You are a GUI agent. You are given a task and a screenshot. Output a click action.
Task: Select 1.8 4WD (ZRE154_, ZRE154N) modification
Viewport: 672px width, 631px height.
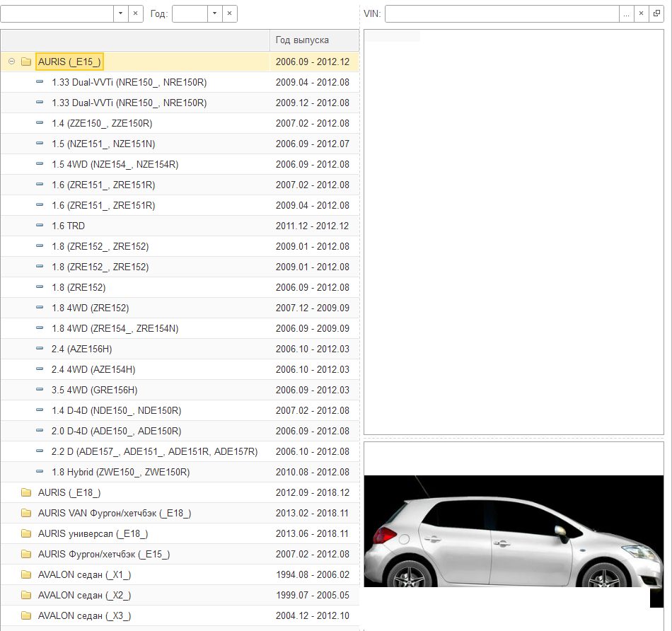[x=115, y=328]
